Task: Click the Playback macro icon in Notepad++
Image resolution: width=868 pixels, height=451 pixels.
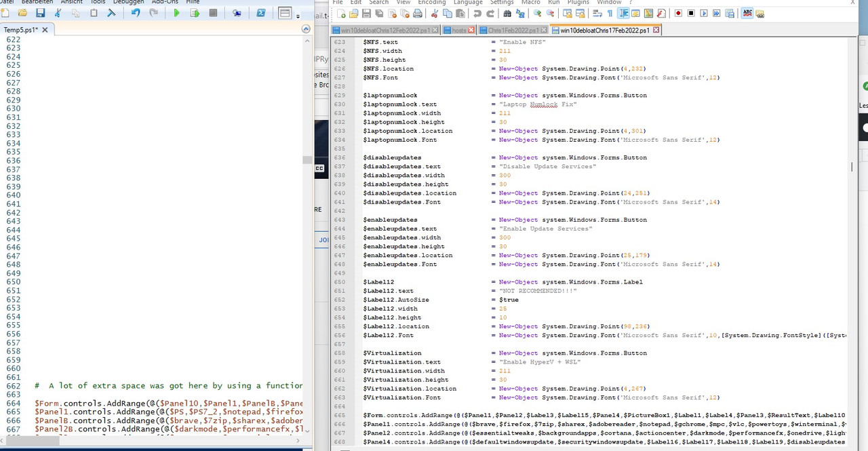Action: click(x=704, y=14)
